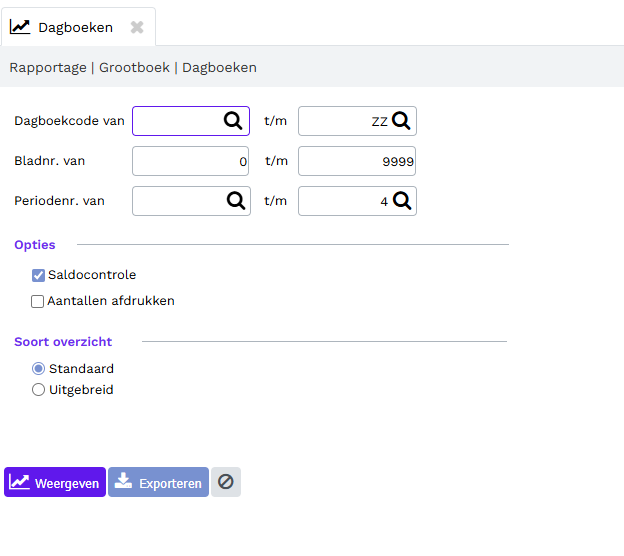
Task: Open lookup for Periodenr. t/m field
Action: 402,201
